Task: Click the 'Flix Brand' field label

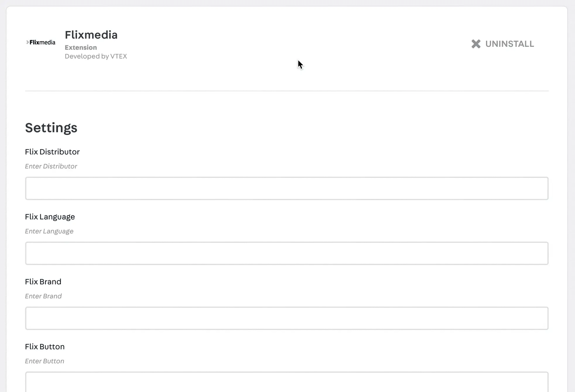Action: tap(43, 282)
